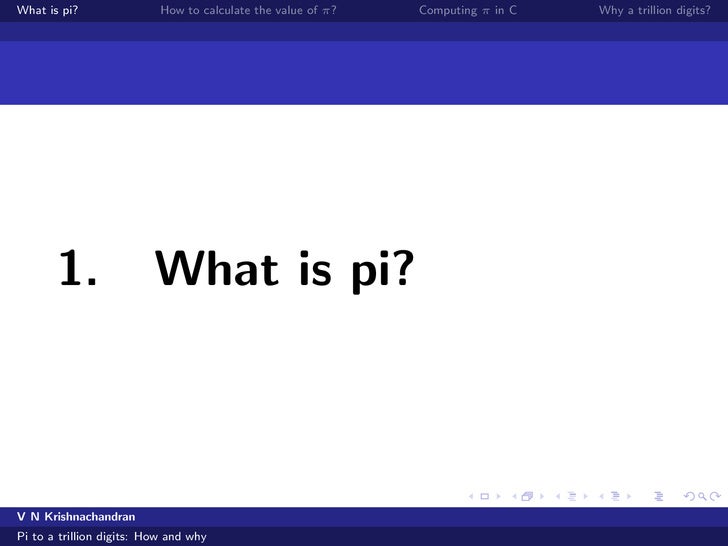Click next section arrow

coord(629,496)
